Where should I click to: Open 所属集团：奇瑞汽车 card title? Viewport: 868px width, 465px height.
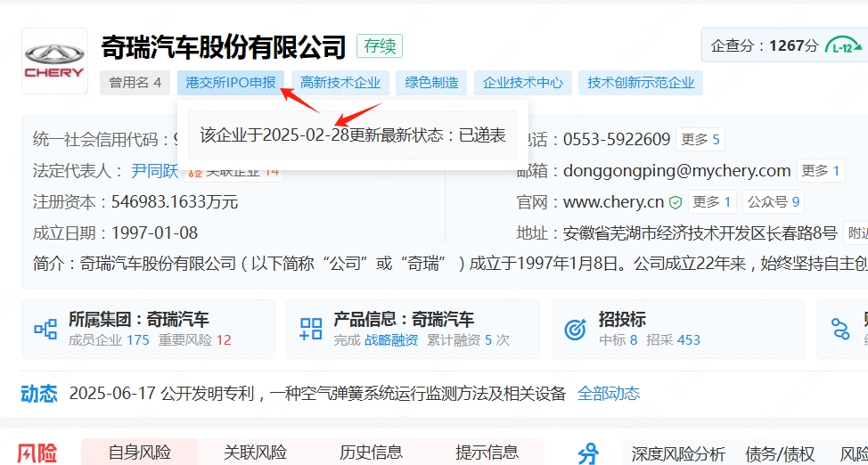coord(139,320)
